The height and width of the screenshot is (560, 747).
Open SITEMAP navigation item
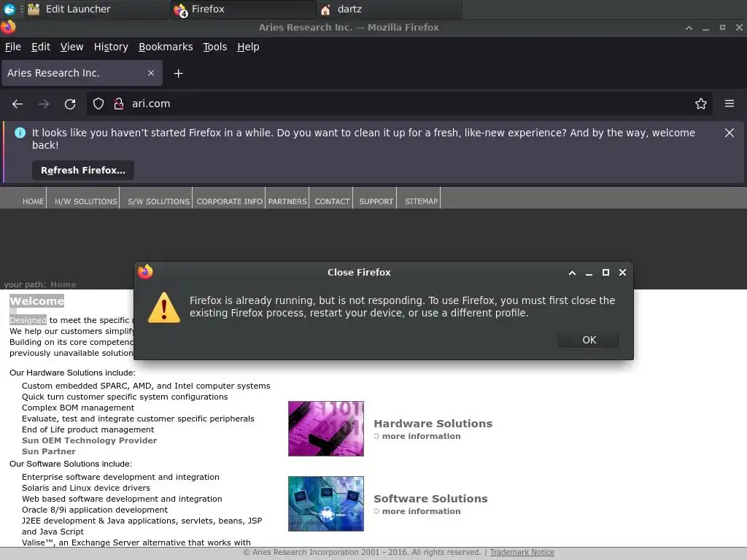421,201
